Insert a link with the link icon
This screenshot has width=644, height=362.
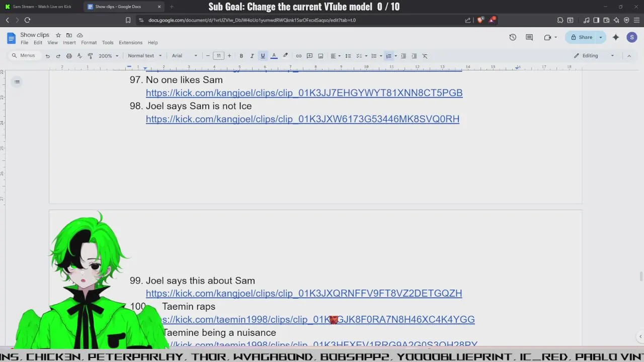[x=299, y=56]
